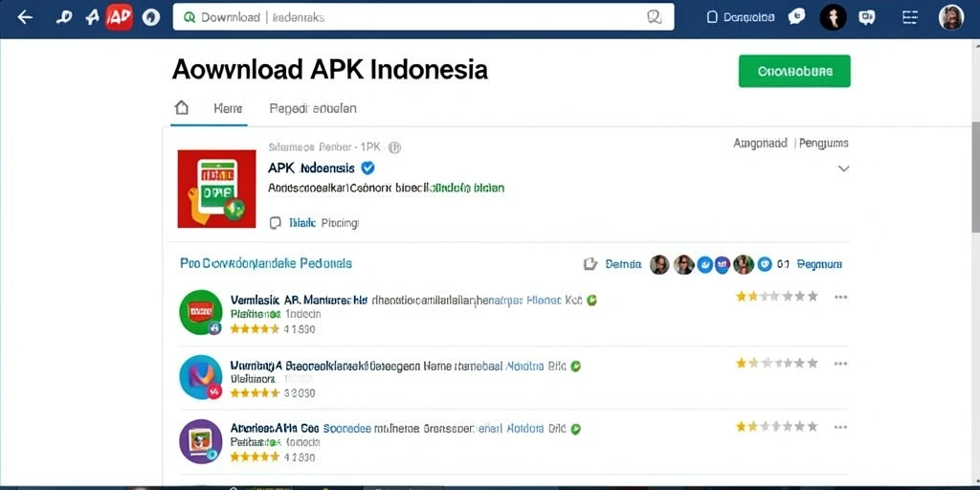Screen dimensions: 980x490
Task: Open the list menu icon in the header
Action: [x=910, y=17]
